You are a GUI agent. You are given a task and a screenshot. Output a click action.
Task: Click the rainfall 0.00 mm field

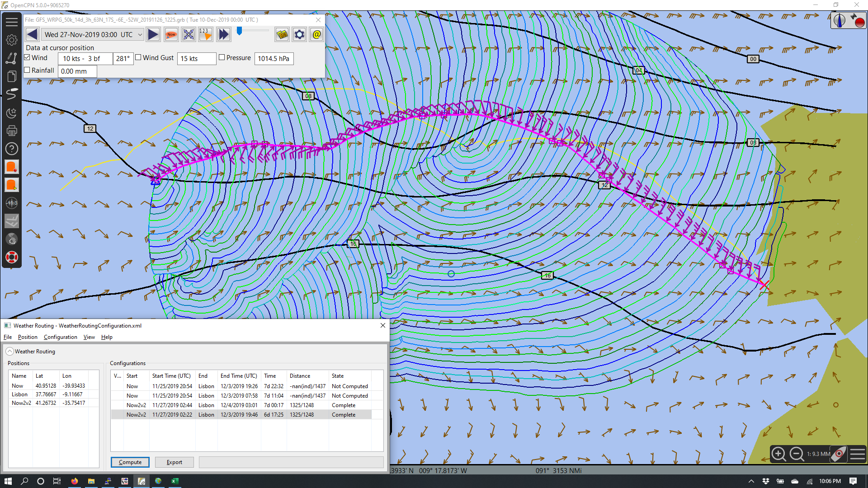click(77, 71)
